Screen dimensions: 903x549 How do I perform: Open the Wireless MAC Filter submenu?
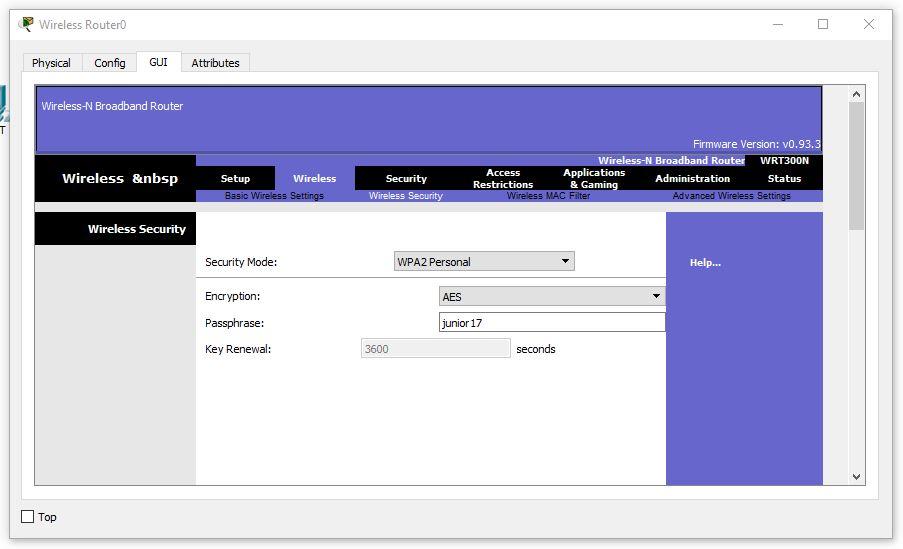click(x=548, y=196)
